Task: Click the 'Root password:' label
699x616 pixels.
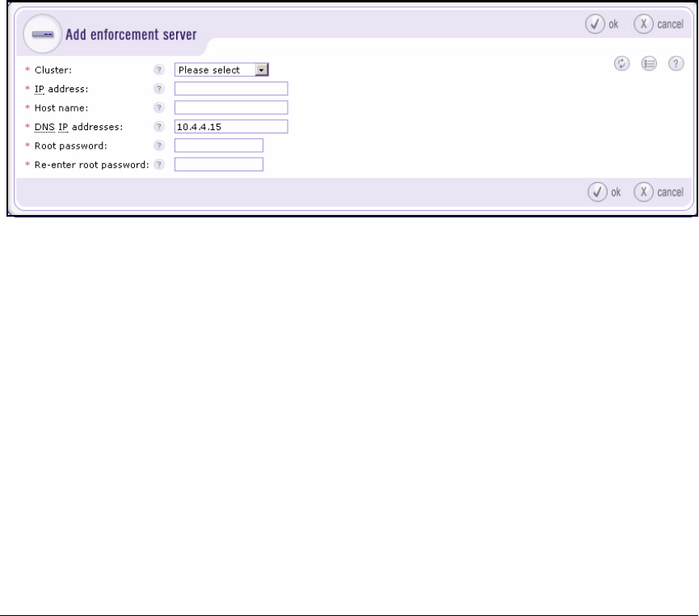Action: point(71,146)
